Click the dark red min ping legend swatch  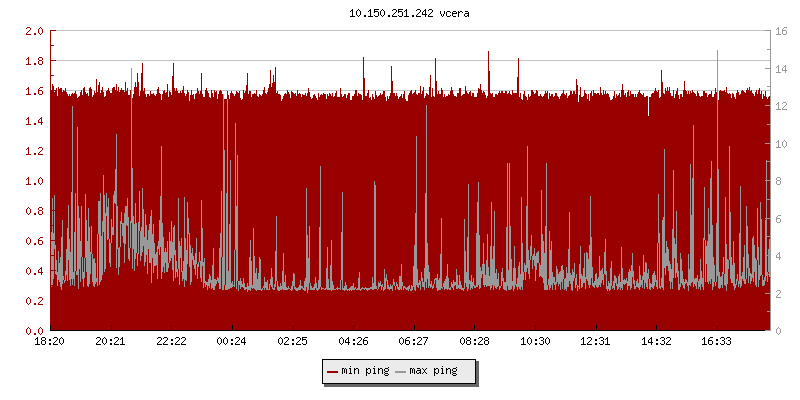[x=332, y=371]
